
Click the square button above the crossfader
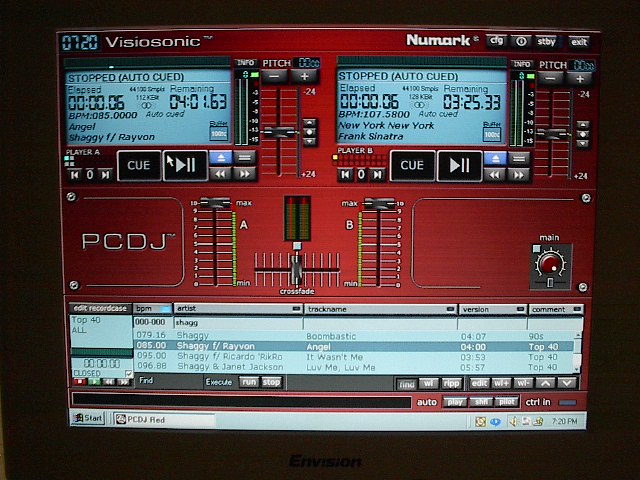click(x=297, y=246)
